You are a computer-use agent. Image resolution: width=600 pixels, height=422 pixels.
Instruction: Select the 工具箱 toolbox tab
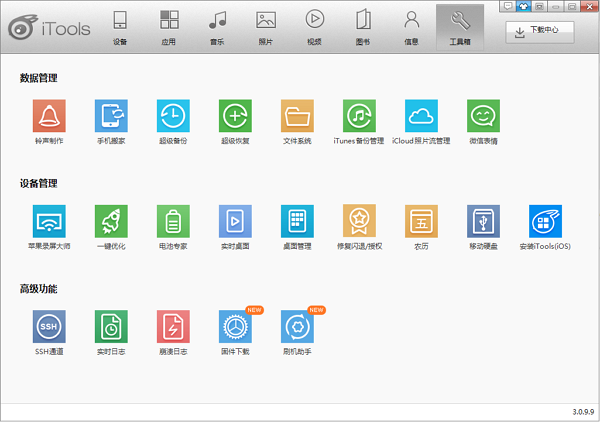pos(460,28)
